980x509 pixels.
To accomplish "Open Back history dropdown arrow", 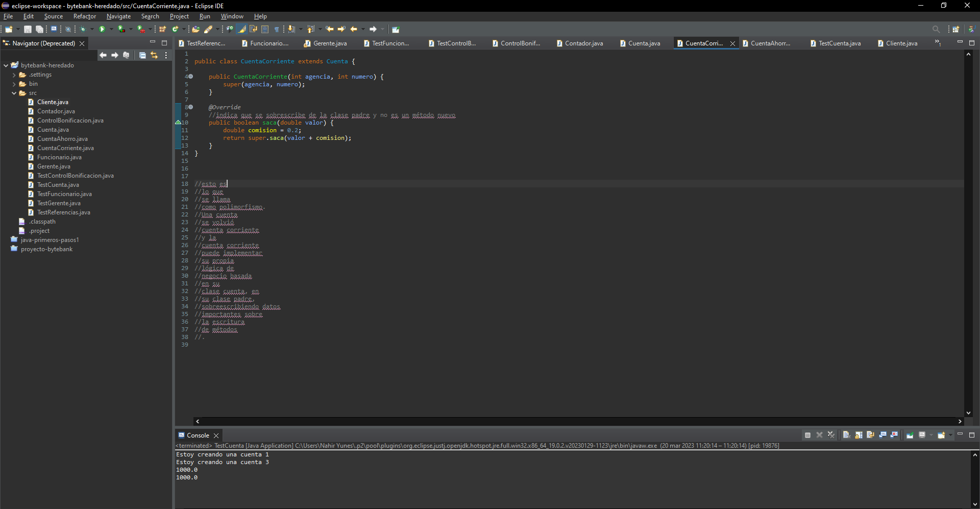I will point(363,29).
